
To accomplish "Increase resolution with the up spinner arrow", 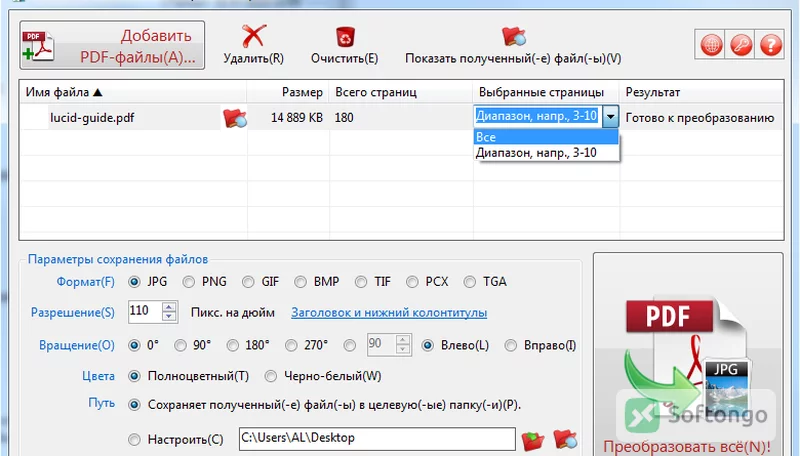I will [x=169, y=307].
